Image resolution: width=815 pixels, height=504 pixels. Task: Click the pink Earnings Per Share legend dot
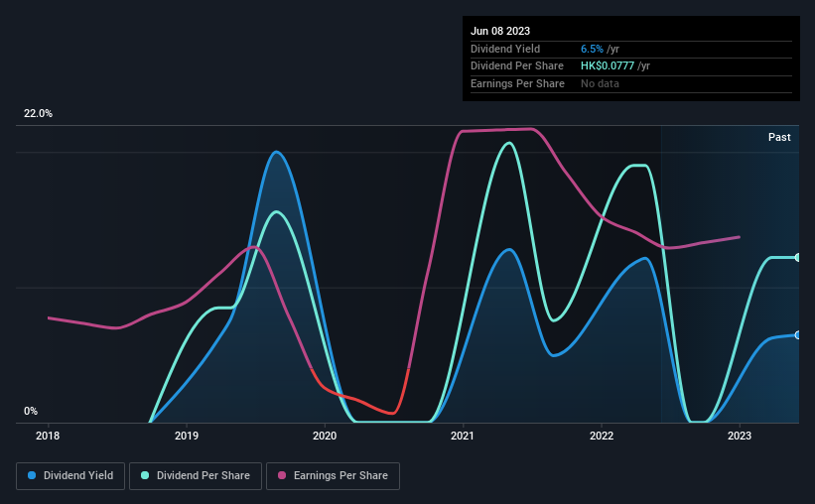(x=282, y=475)
